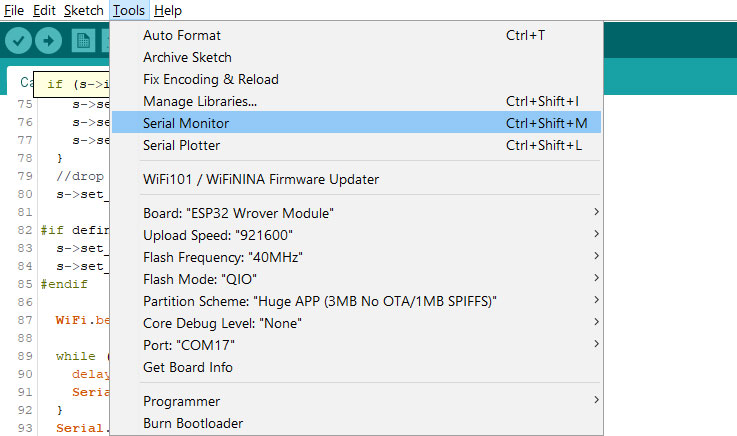Click Serial. code on line 93
737x436 pixels.
[82, 428]
